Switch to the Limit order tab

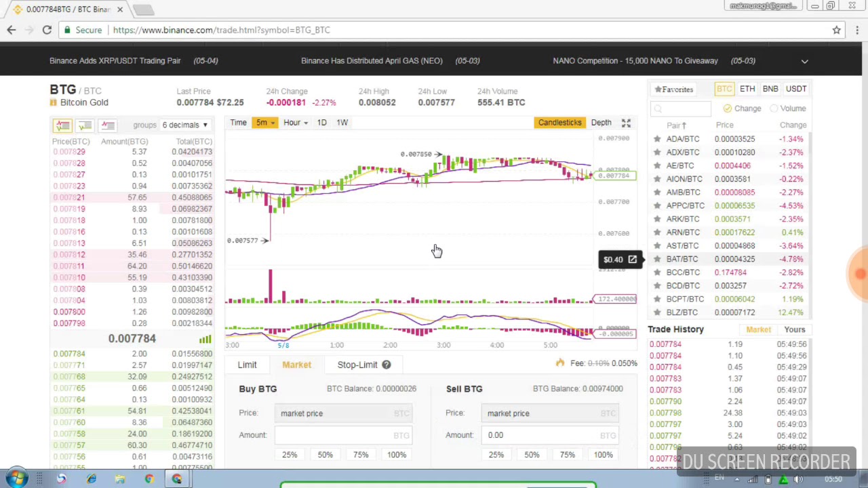pyautogui.click(x=247, y=365)
